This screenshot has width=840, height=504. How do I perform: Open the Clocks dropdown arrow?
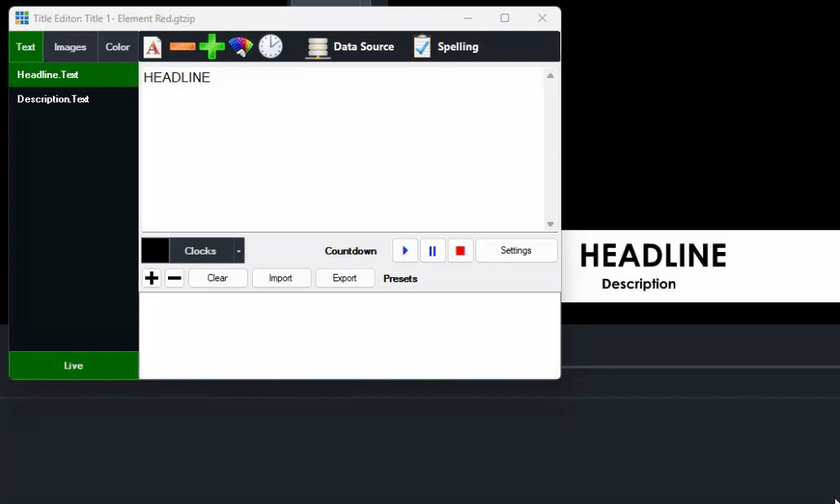239,250
